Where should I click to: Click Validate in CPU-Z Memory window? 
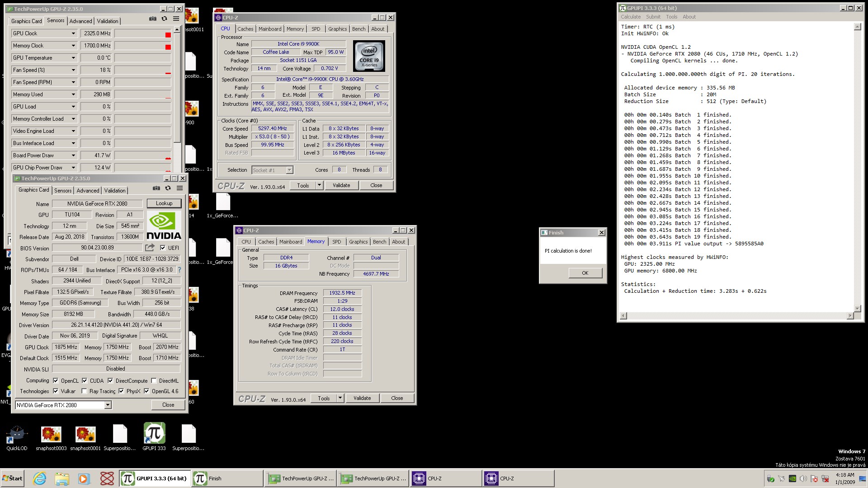(x=362, y=398)
